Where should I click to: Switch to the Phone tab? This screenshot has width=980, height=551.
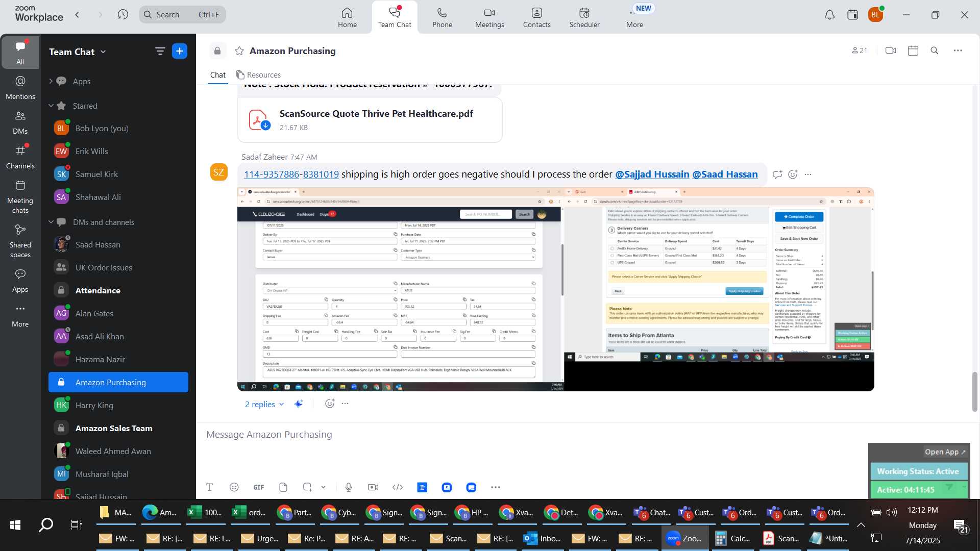(x=442, y=17)
